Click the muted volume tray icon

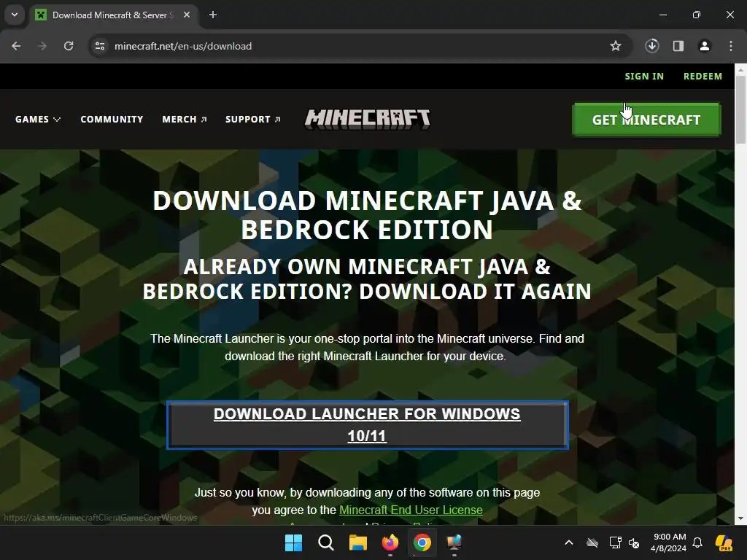pos(634,542)
